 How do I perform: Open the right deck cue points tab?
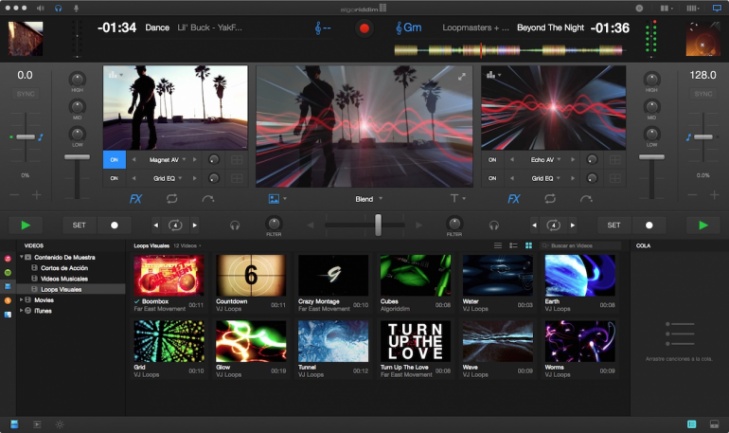pos(586,199)
